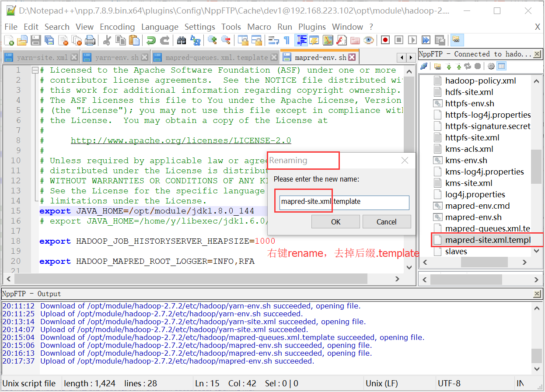Close the Renaming dialog with X

[405, 161]
